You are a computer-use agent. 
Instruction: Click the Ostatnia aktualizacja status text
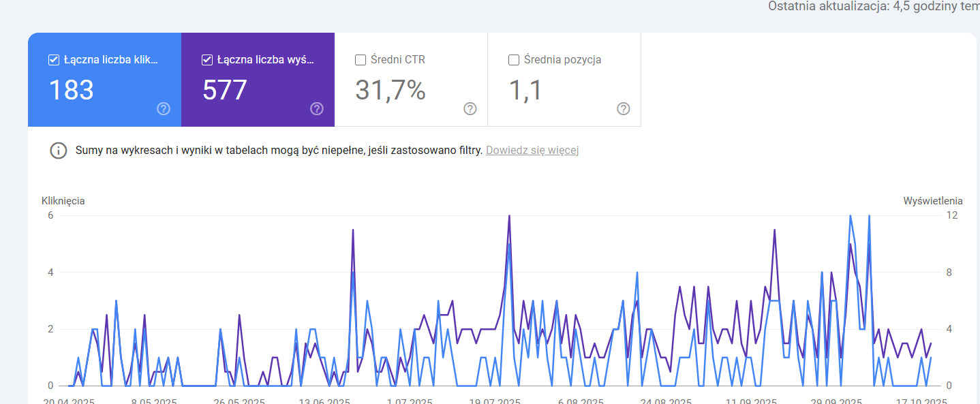pos(873,6)
